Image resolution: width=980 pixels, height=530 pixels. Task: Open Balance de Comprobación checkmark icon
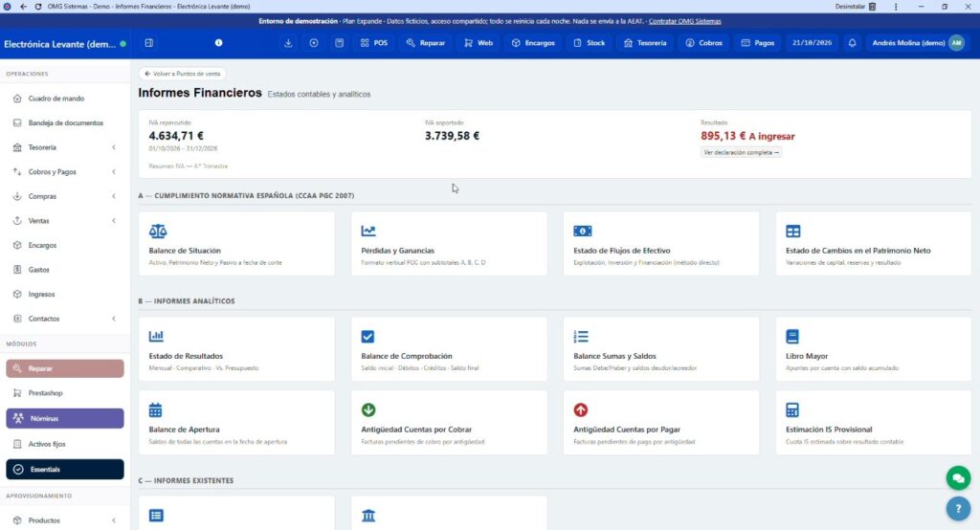click(x=367, y=336)
